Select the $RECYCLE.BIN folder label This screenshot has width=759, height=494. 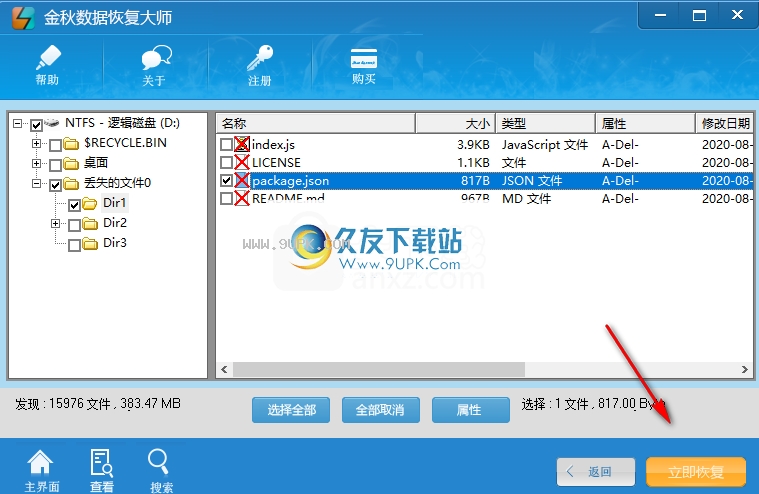click(x=125, y=143)
